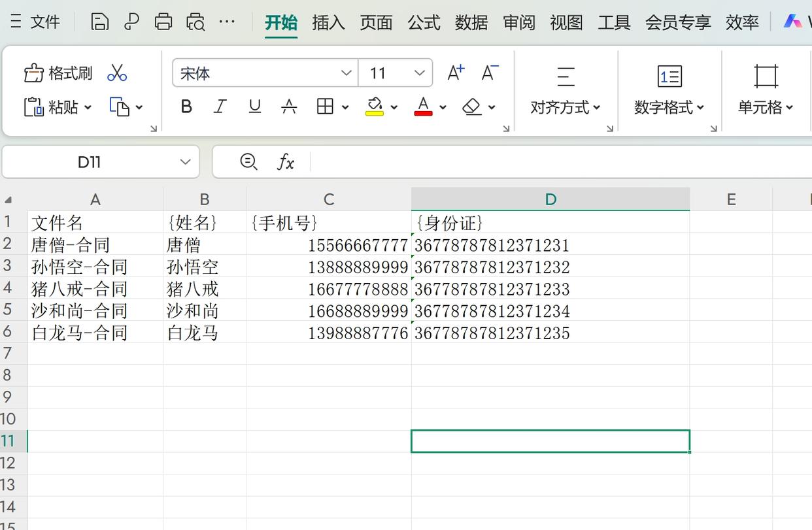
Task: Click the Decrease Font Size icon
Action: tap(490, 73)
